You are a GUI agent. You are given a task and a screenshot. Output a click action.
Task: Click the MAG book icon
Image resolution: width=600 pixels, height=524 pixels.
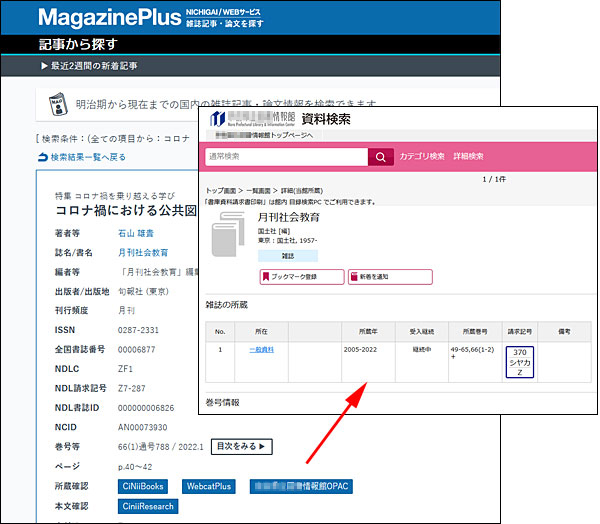click(x=58, y=105)
